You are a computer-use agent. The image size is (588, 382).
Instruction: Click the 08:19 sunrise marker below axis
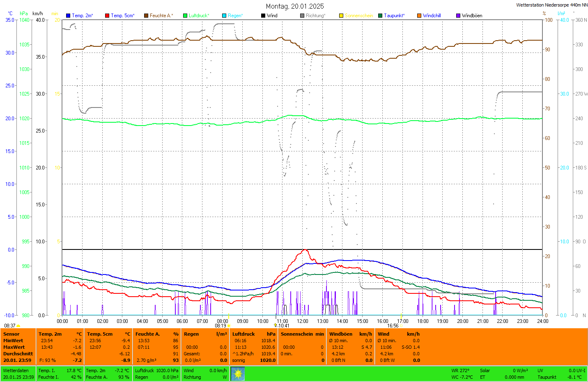(221, 326)
